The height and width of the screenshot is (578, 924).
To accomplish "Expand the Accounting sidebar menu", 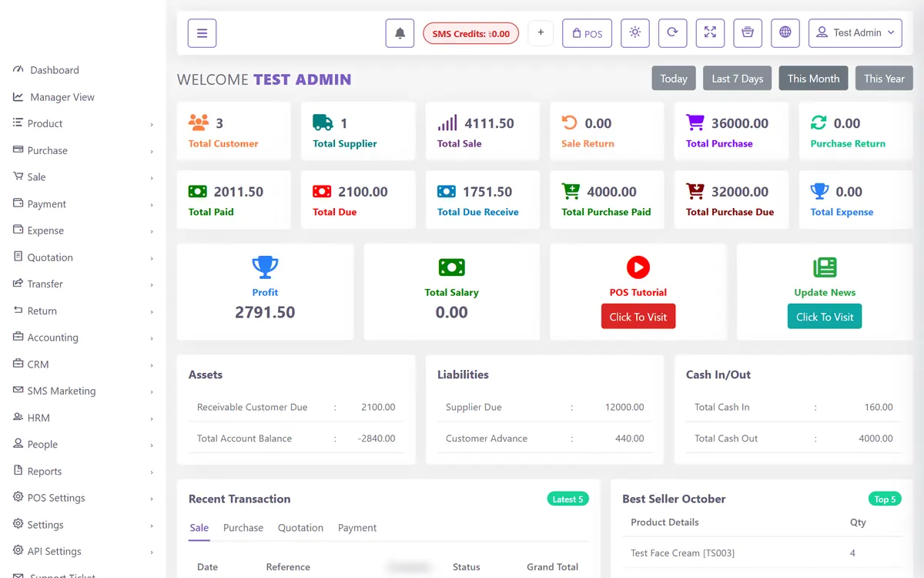I will click(83, 338).
